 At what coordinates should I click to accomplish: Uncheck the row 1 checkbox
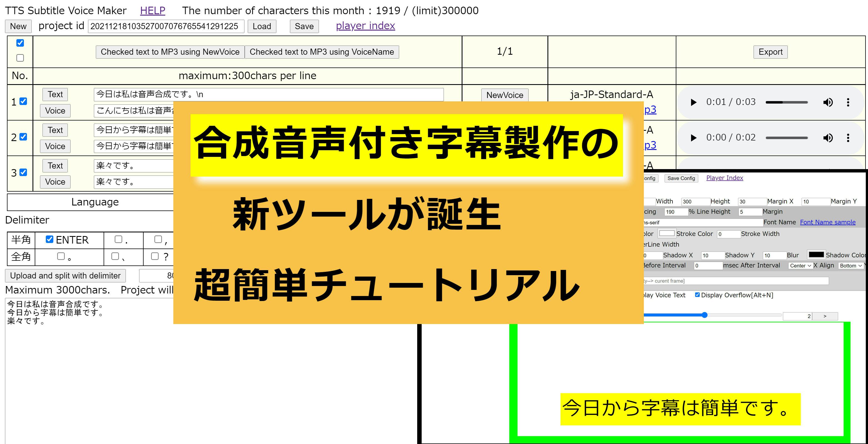[x=23, y=101]
